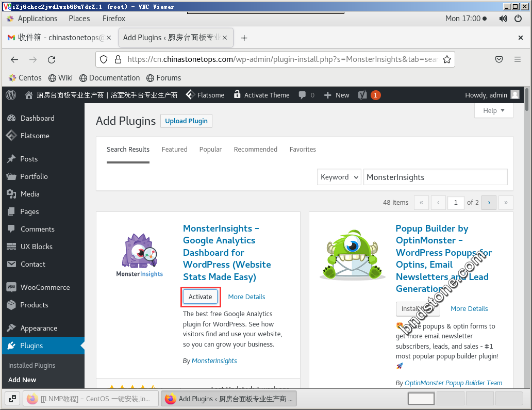The image size is (532, 410).
Task: Go to Installed Plugins submenu
Action: tap(31, 365)
